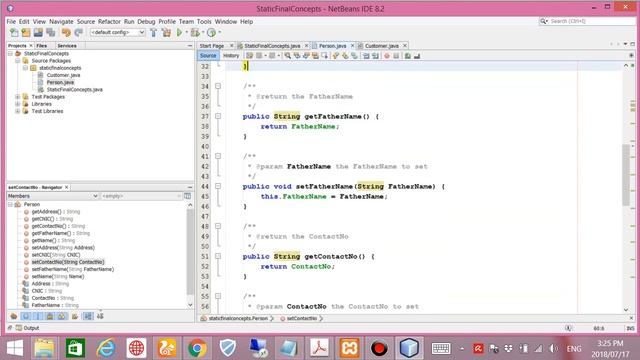Open the Navigator Members view dropdown

click(x=53, y=196)
